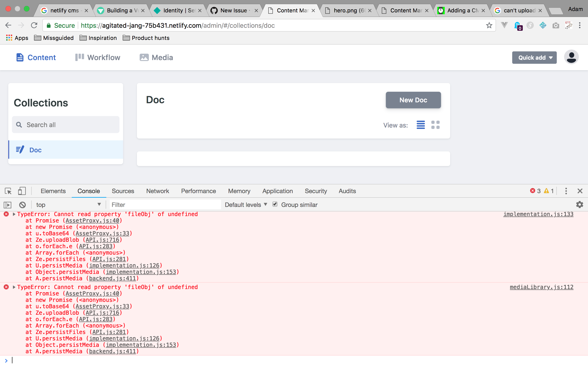Open the Network tab in DevTools
This screenshot has width=588, height=367.
point(157,191)
